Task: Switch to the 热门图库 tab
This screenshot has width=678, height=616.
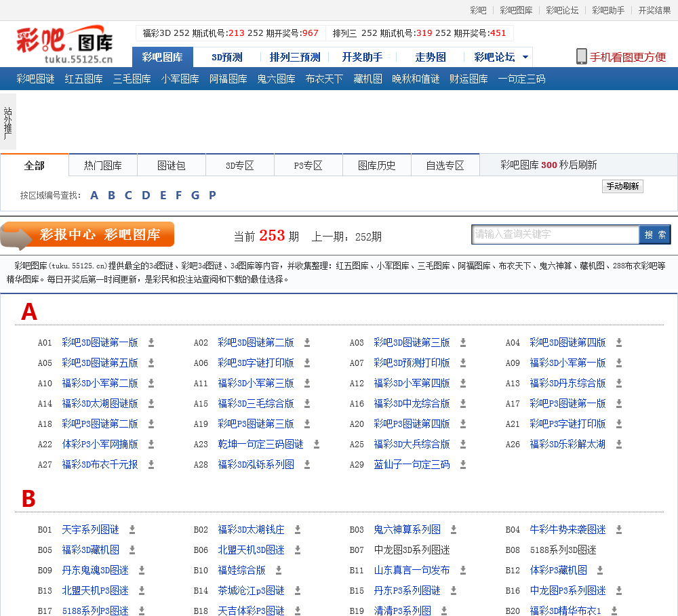Action: coord(103,165)
